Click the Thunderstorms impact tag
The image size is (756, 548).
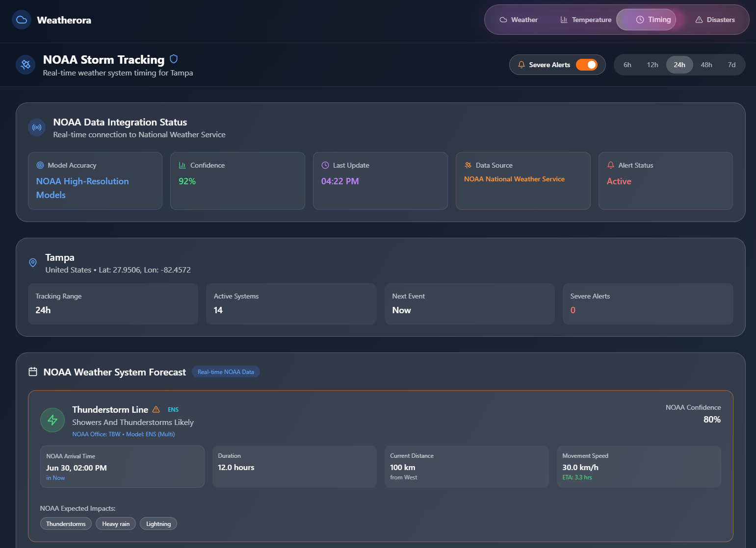pyautogui.click(x=66, y=523)
